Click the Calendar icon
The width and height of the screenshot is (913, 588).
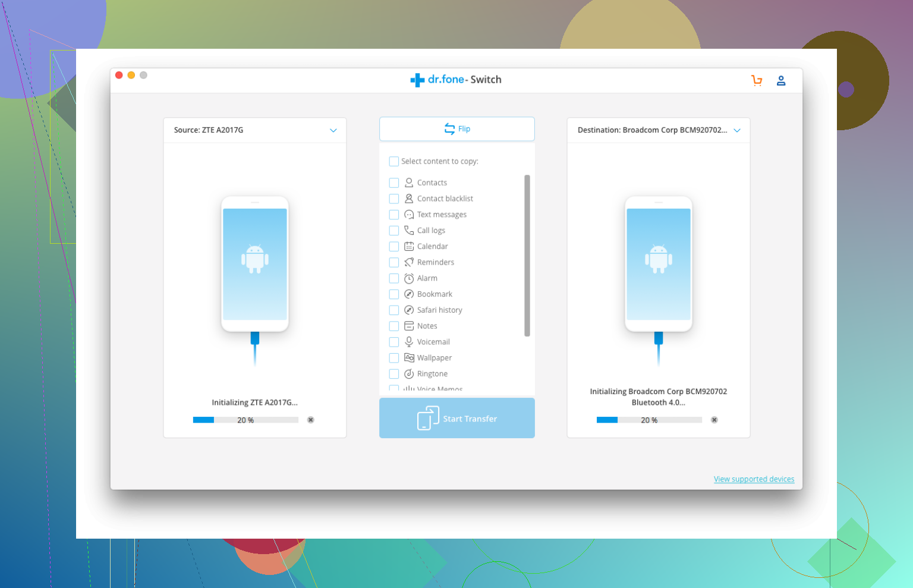(409, 246)
